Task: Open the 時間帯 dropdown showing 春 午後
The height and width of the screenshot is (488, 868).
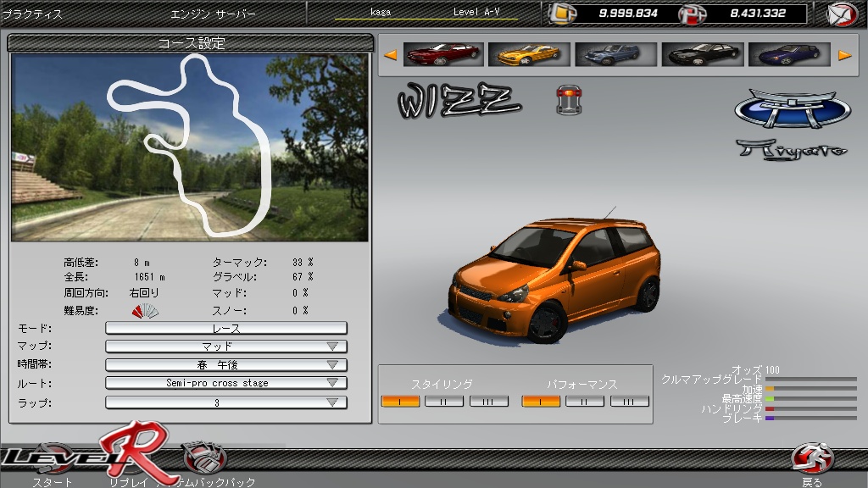Action: [226, 365]
